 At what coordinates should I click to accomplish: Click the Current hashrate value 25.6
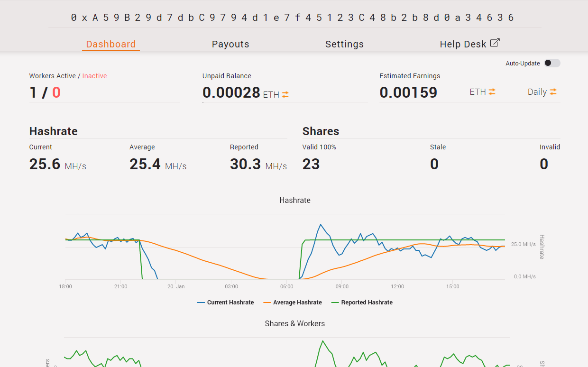(x=45, y=164)
